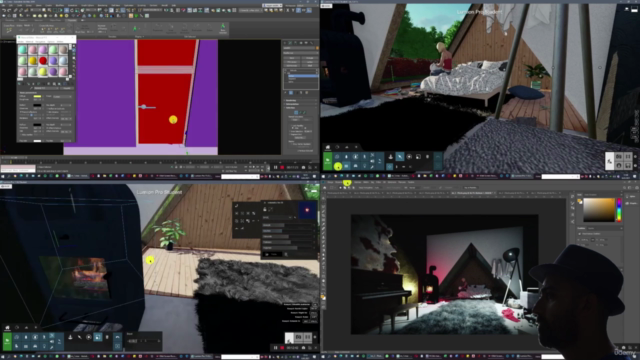
Task: Collapse the Selection rollout in command panel
Action: click(300, 108)
